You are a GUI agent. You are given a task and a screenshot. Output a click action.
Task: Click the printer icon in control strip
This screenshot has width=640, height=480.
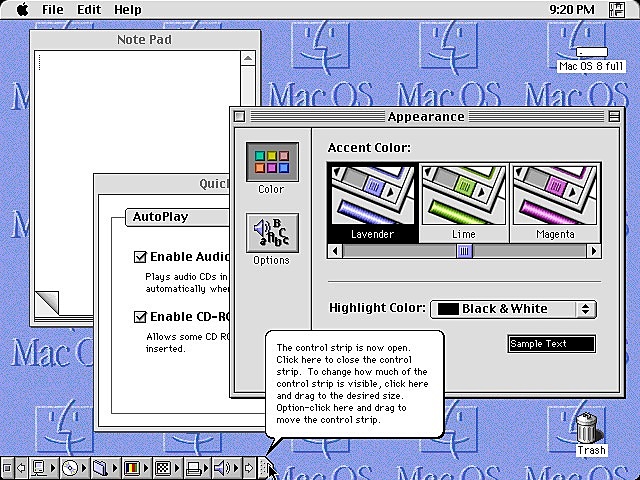[194, 467]
